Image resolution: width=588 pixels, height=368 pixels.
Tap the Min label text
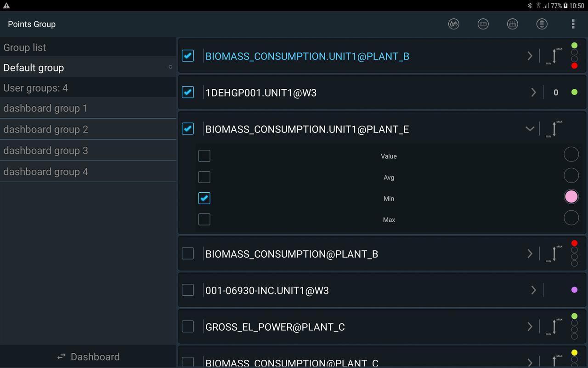coord(389,198)
